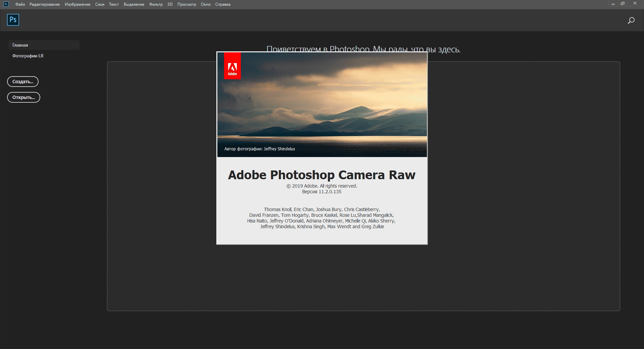Open the search magnifier icon

631,20
